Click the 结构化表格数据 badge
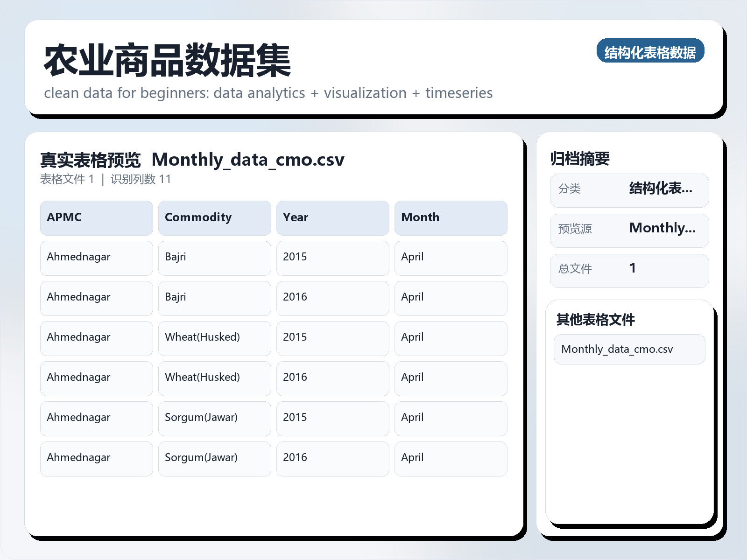Viewport: 747px width, 560px height. point(650,51)
